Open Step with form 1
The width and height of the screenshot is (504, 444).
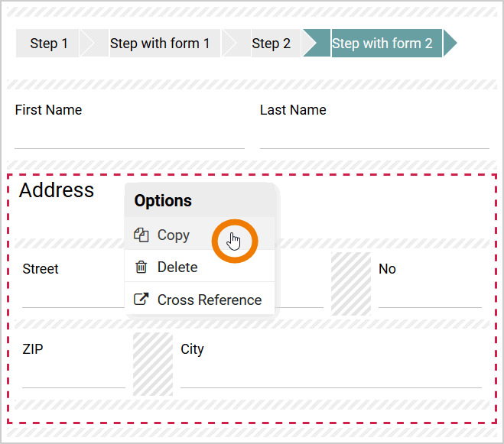(x=160, y=44)
